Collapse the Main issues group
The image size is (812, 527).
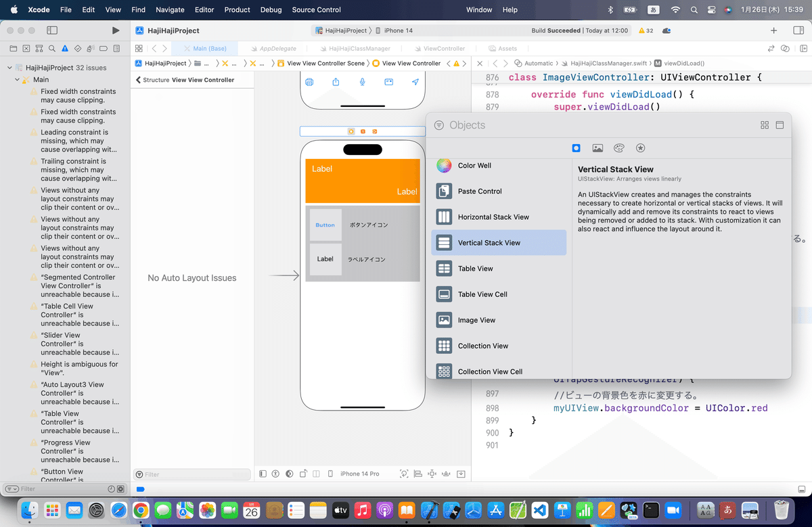17,79
